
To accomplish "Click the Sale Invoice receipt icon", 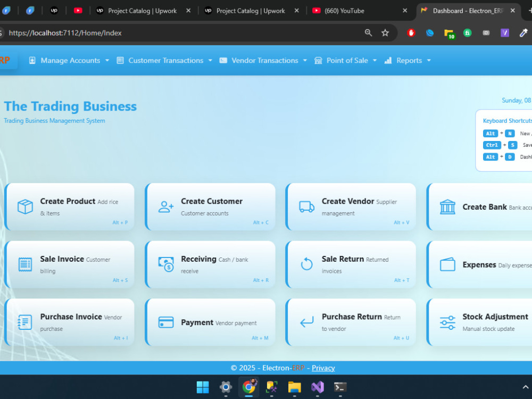I will click(x=25, y=264).
